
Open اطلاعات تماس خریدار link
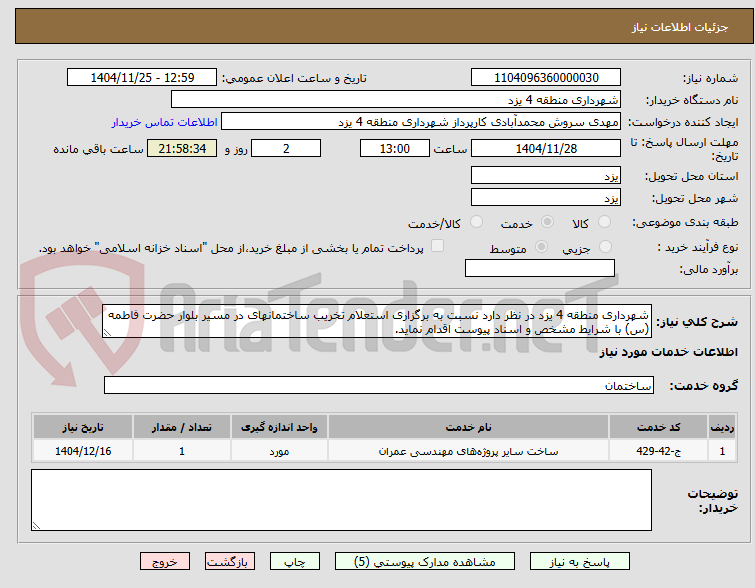click(x=165, y=122)
